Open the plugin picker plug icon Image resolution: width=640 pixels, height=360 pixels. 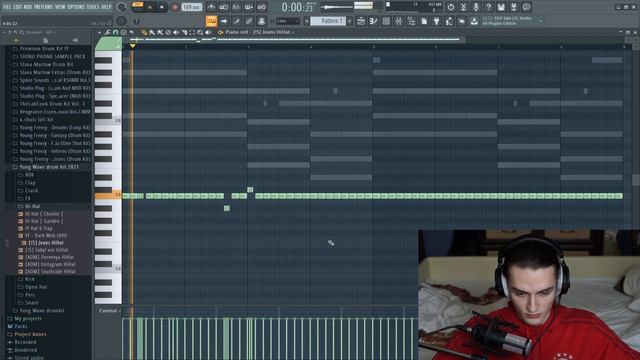pos(437,21)
